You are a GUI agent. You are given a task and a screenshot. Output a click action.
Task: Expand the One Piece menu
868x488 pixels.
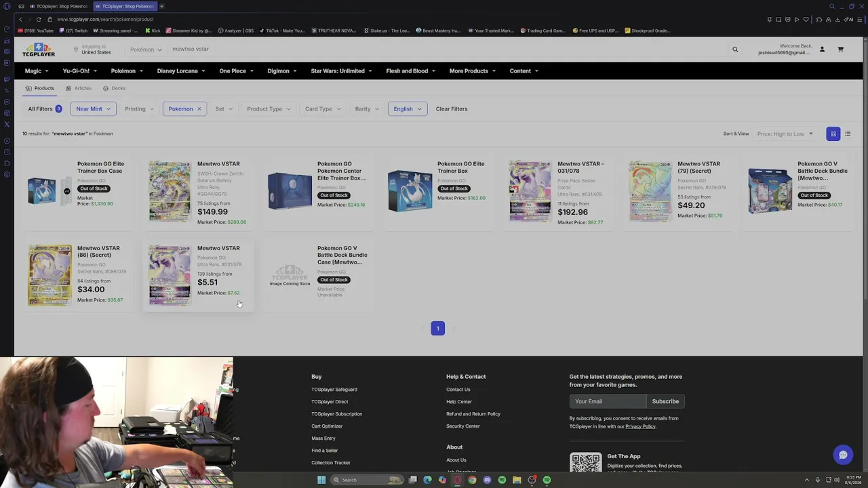coord(236,70)
